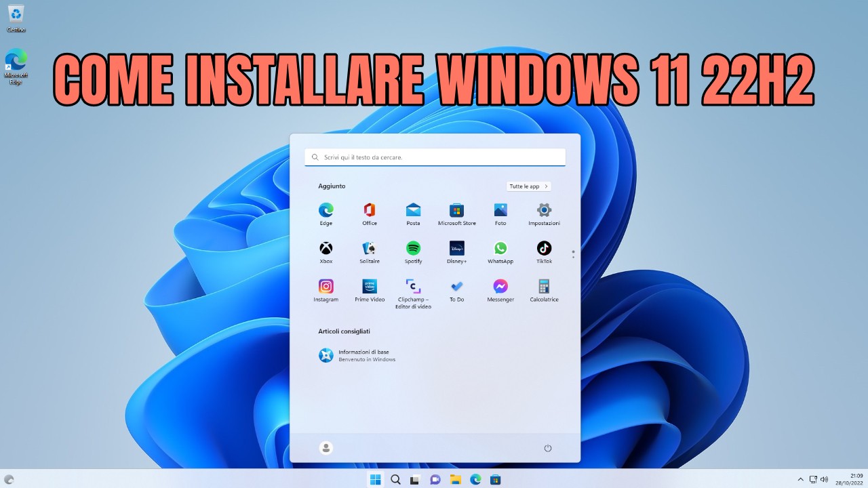
Task: Launch Prime Video app
Action: point(370,290)
